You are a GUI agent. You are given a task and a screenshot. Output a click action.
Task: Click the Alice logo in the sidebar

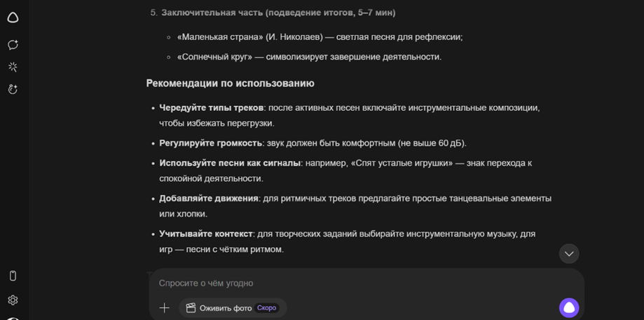[x=13, y=18]
